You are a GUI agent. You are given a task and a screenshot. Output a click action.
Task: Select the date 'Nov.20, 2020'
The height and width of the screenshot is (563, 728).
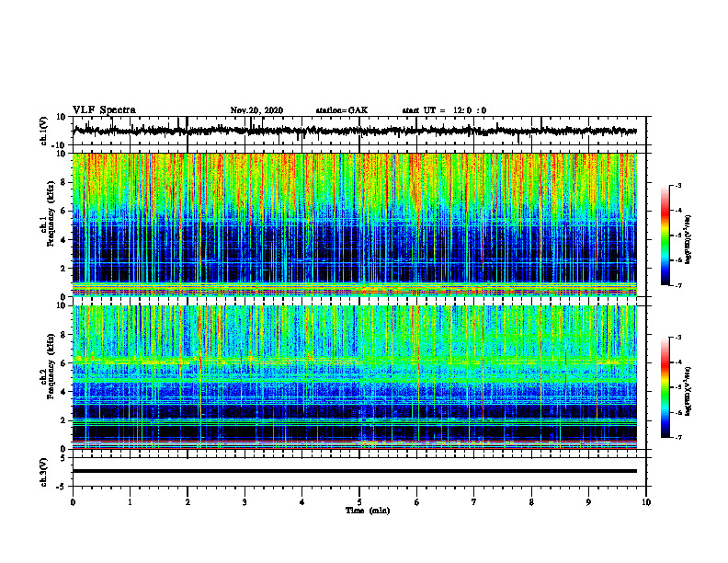[x=256, y=110]
